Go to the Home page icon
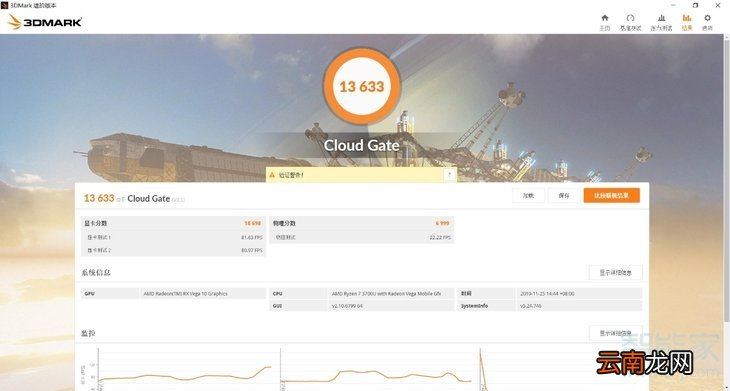730x391 pixels. (604, 18)
